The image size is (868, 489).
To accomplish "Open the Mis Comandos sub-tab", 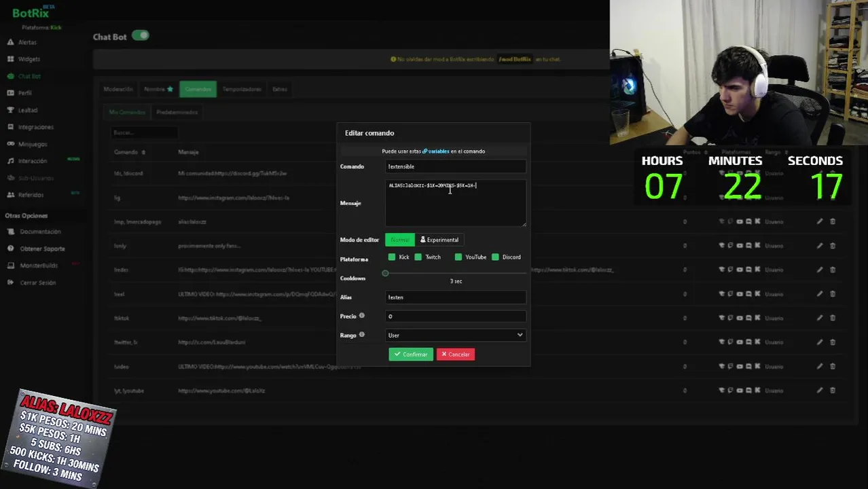I will [x=127, y=112].
